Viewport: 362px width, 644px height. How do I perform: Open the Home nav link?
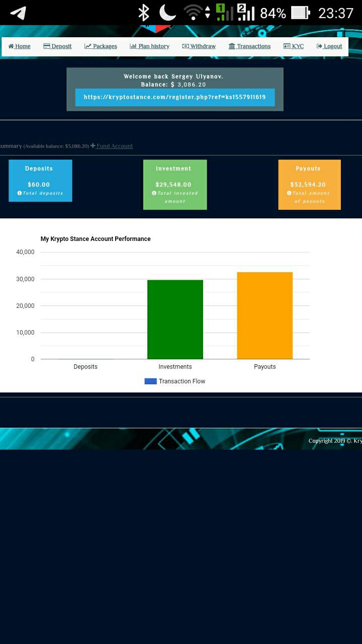(x=19, y=46)
